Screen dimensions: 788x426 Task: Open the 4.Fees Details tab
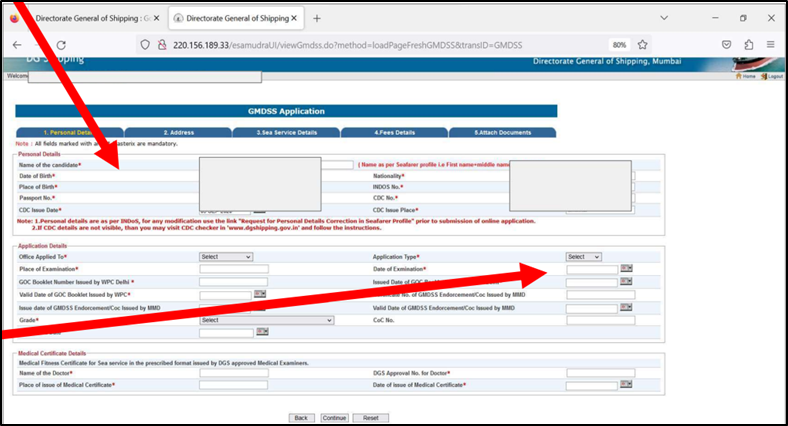pos(395,133)
